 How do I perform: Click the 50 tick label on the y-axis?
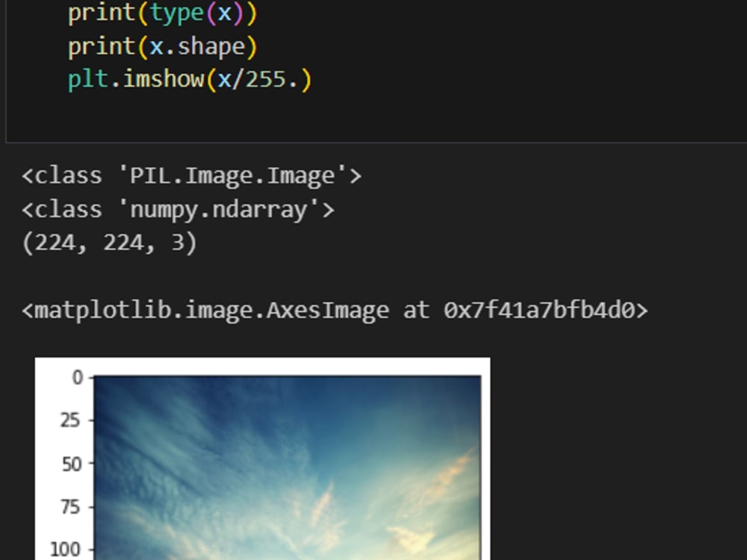(72, 464)
